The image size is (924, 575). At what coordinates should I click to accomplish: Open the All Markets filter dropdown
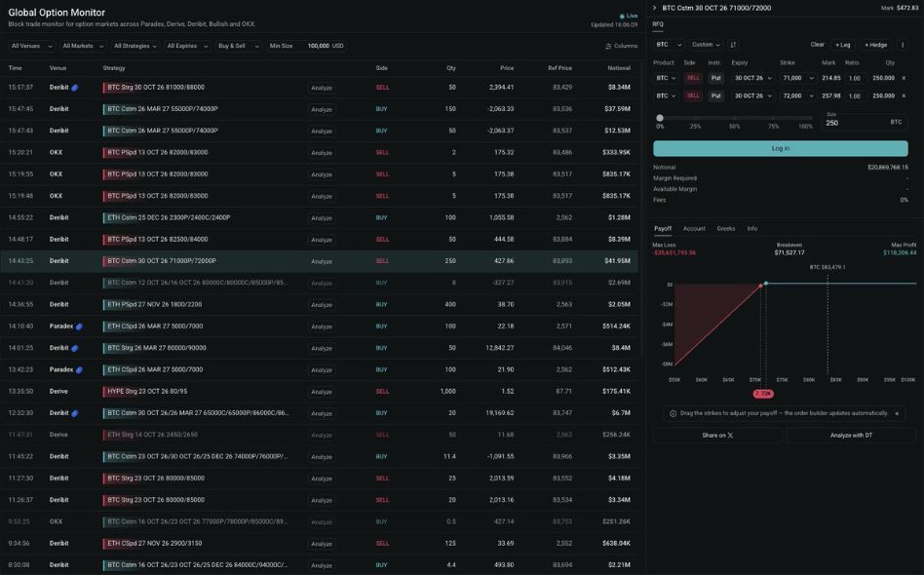(x=83, y=46)
